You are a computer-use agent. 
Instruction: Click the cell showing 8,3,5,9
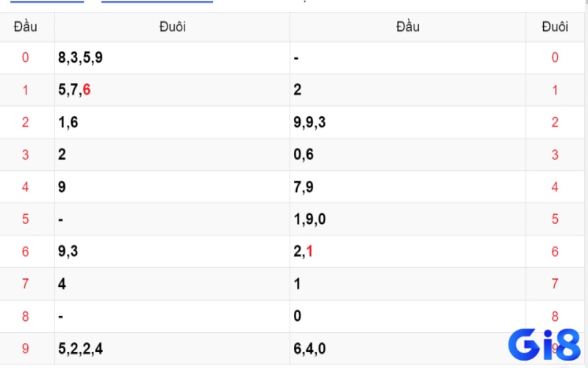[x=172, y=58]
